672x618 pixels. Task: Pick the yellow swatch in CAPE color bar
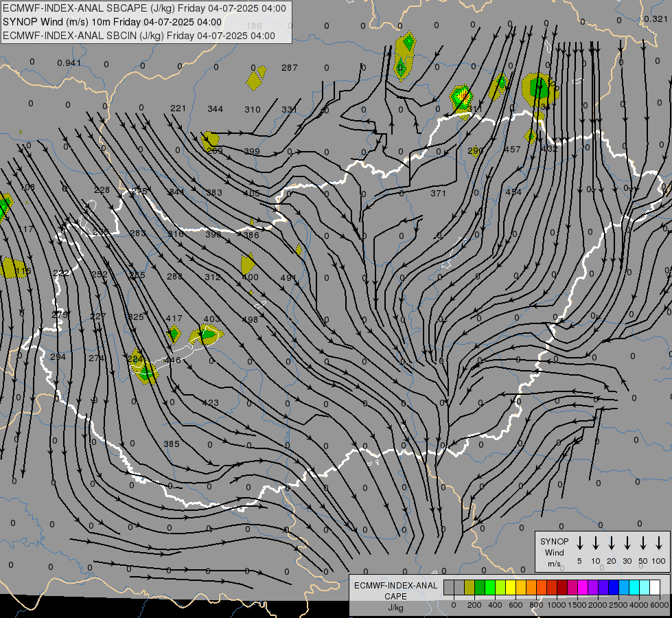(x=511, y=588)
